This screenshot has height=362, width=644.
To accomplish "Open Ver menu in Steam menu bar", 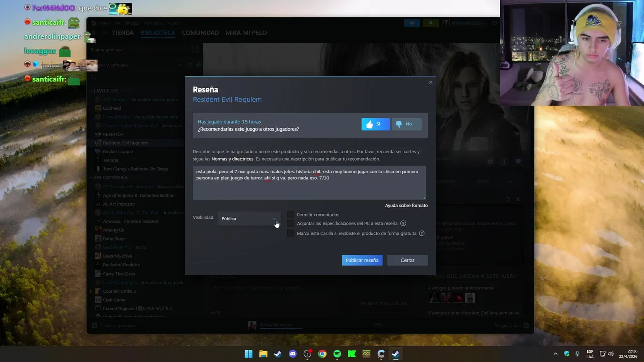I will click(117, 23).
